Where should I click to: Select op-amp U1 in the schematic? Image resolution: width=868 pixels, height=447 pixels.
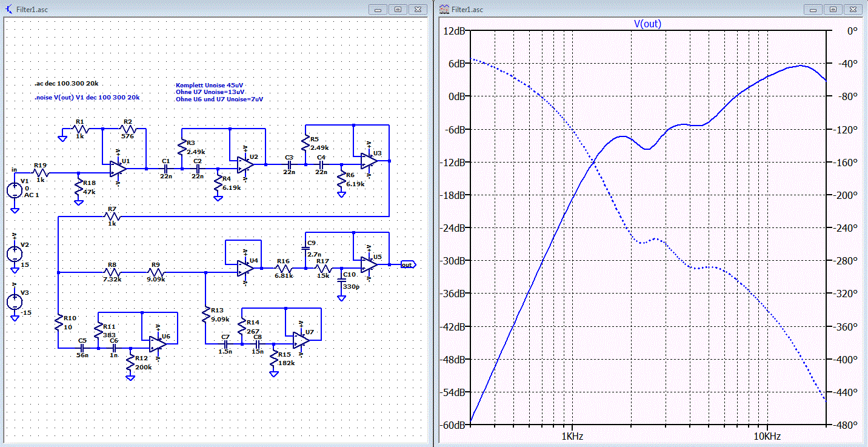click(118, 169)
